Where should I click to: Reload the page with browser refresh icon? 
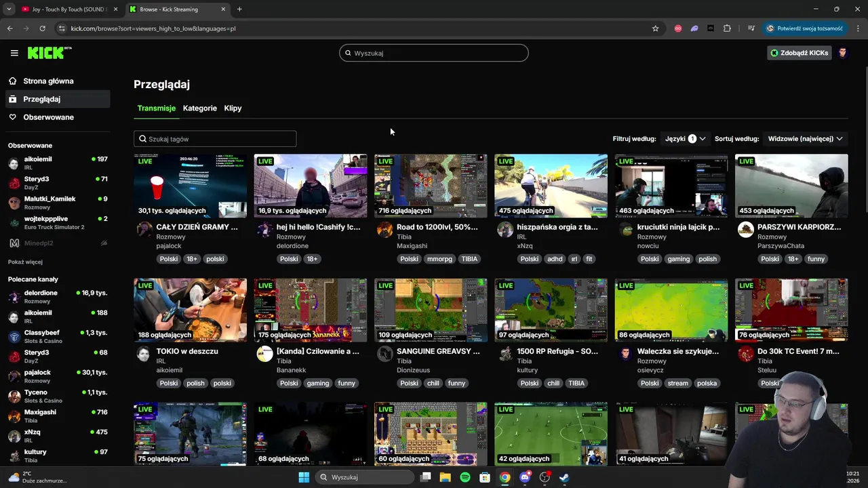point(42,28)
